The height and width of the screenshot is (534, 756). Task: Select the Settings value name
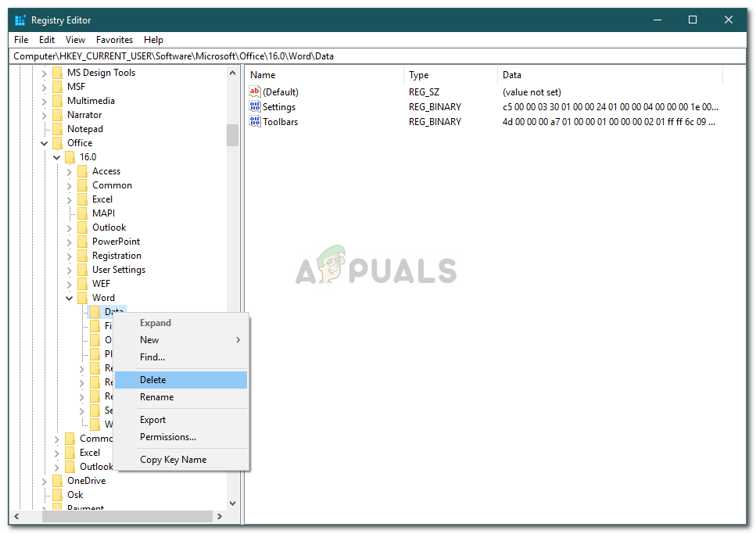coord(279,107)
